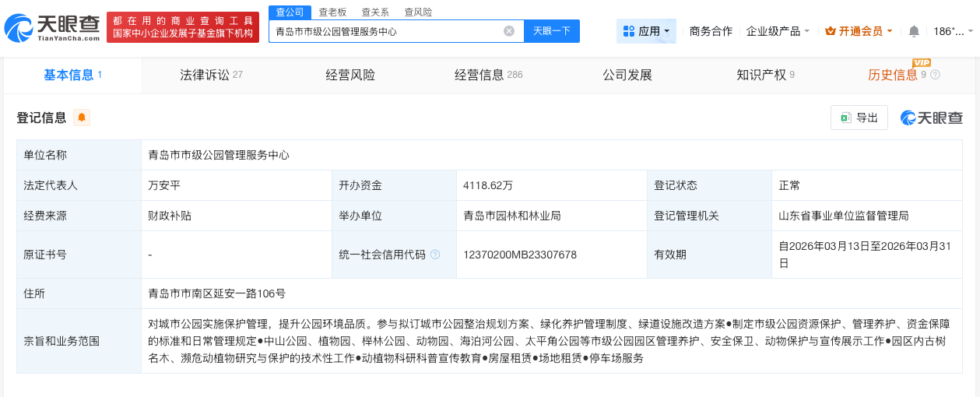Click the authority 山东省事业单位监督管理局
The height and width of the screenshot is (397, 980).
844,216
